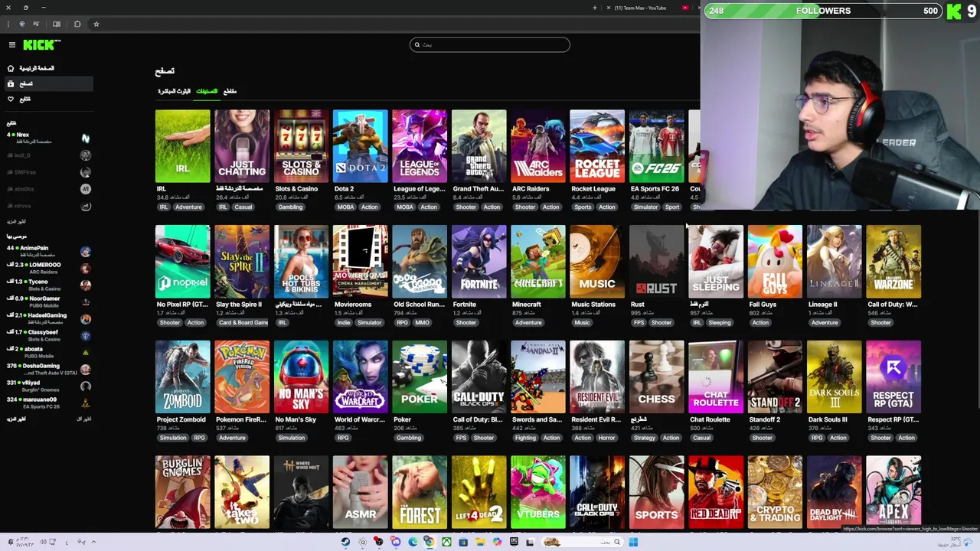Click the Horror tag under Resident Evil
This screenshot has width=980, height=551.
coord(606,438)
